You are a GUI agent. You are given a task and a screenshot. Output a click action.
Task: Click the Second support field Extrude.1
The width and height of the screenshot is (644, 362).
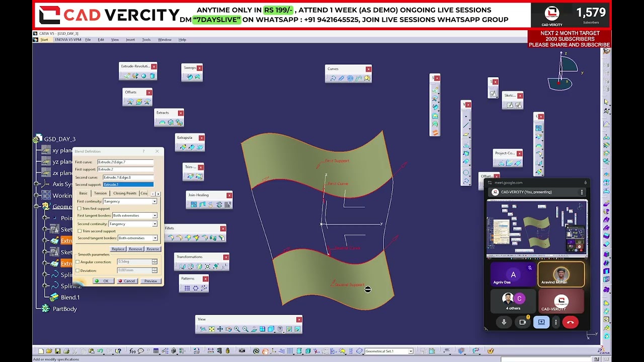pyautogui.click(x=128, y=185)
